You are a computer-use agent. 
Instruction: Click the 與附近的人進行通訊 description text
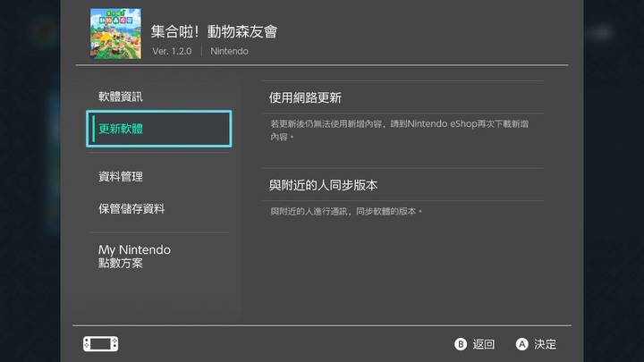coord(346,211)
